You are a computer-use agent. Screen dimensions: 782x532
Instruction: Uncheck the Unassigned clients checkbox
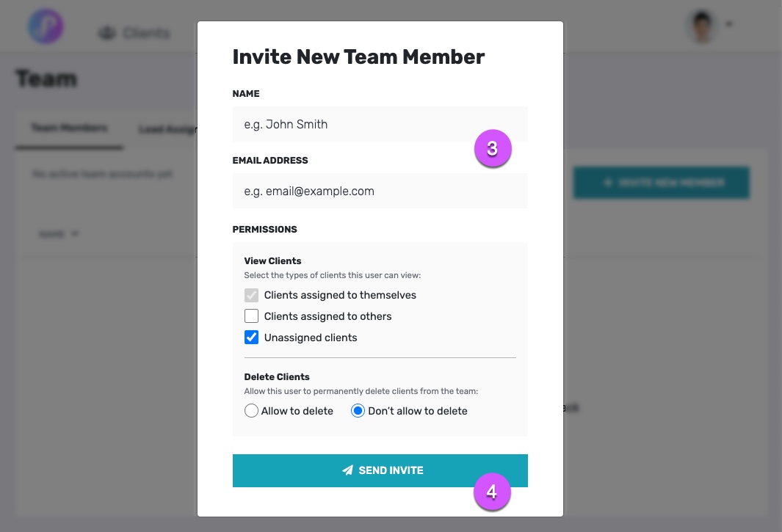[252, 337]
